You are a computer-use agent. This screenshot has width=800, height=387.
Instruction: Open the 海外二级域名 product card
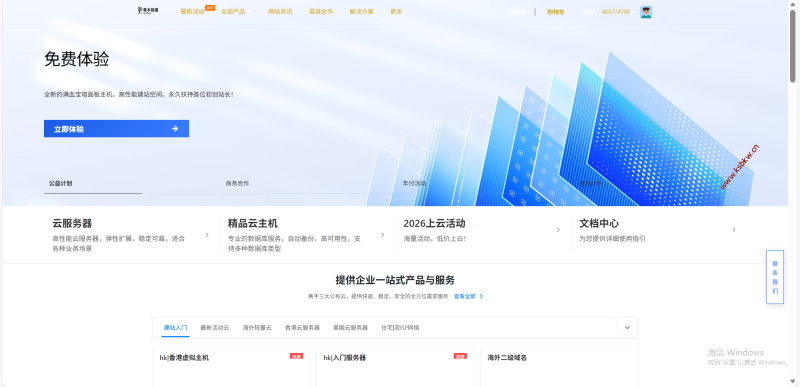pyautogui.click(x=559, y=367)
